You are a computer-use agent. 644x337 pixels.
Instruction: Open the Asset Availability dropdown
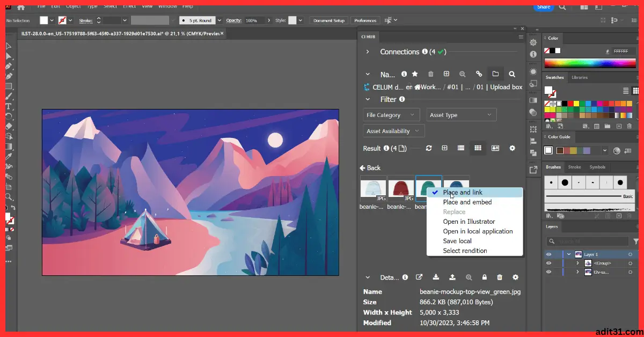point(393,130)
